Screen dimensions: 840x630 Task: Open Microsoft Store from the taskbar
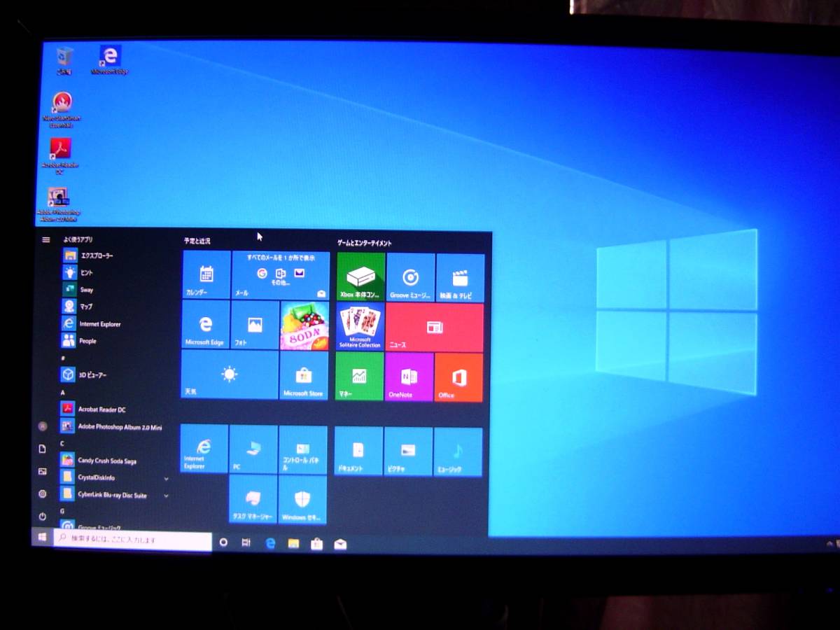click(316, 544)
